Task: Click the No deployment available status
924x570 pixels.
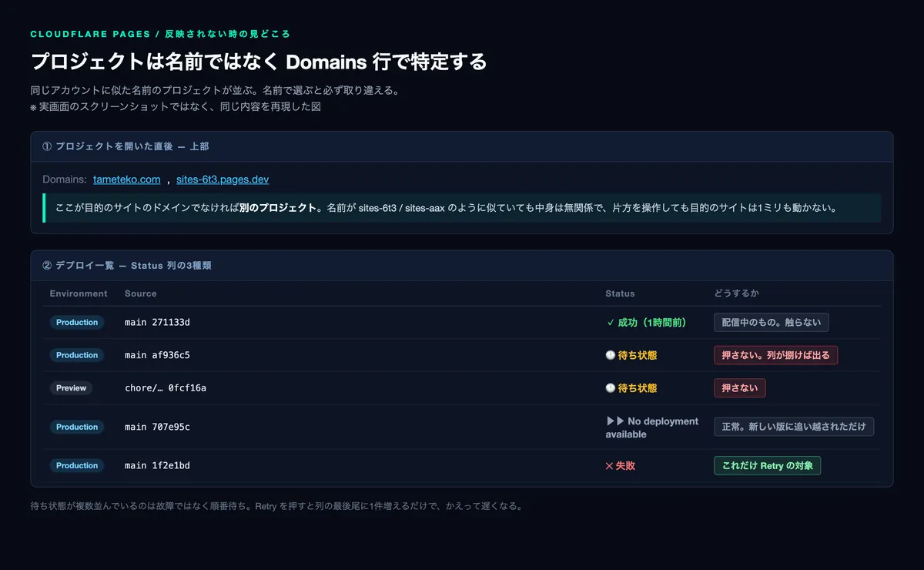Action: point(652,427)
